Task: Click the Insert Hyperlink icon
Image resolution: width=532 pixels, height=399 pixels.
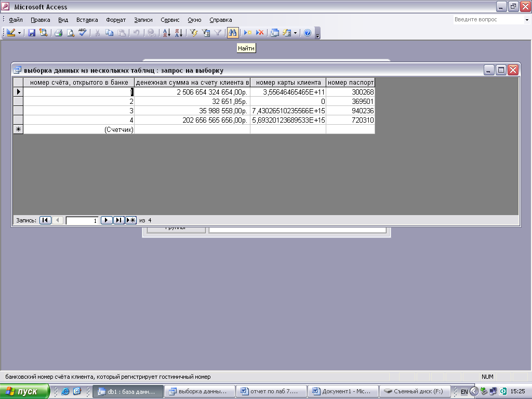Action: (152, 33)
